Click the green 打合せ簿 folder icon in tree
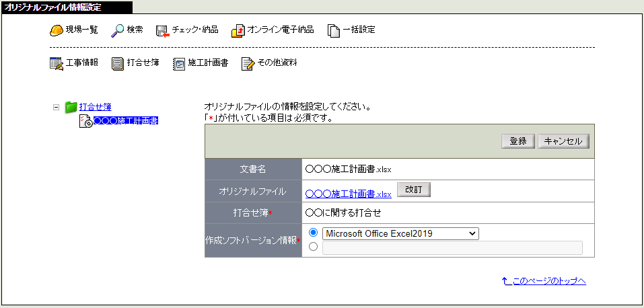The image size is (644, 308). click(x=71, y=107)
